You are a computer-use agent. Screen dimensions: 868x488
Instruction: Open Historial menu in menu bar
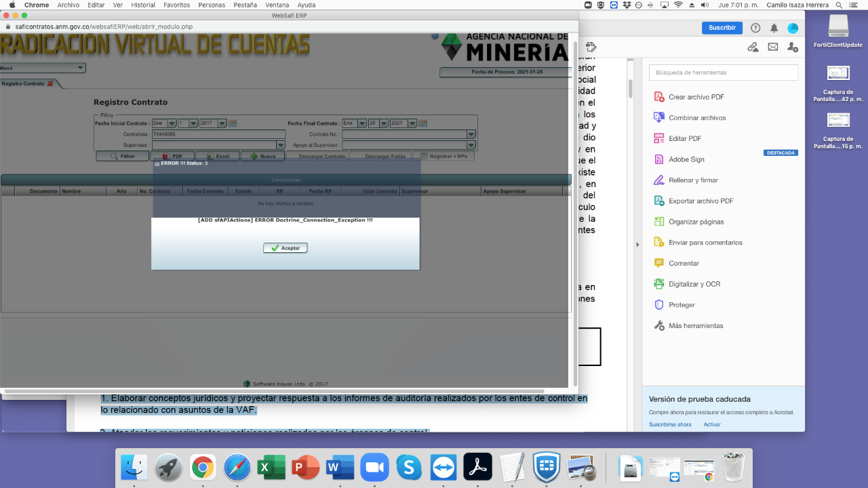[x=143, y=5]
